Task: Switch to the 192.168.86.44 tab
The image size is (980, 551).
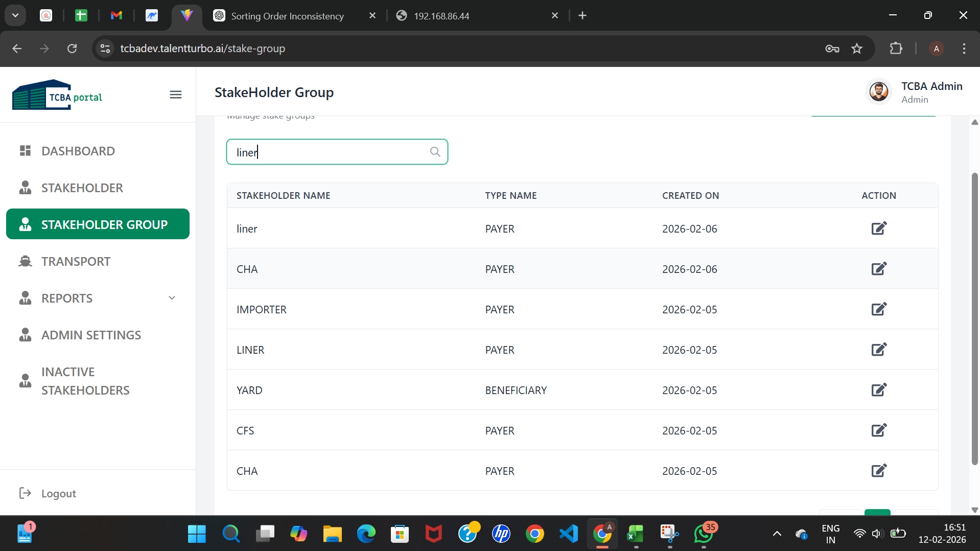Action: pos(442,16)
